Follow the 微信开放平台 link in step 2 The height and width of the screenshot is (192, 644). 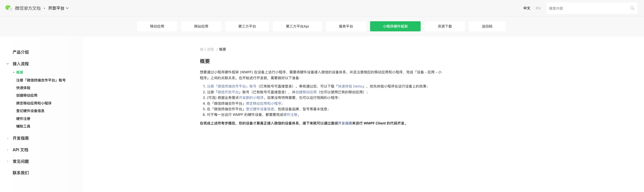point(228,92)
